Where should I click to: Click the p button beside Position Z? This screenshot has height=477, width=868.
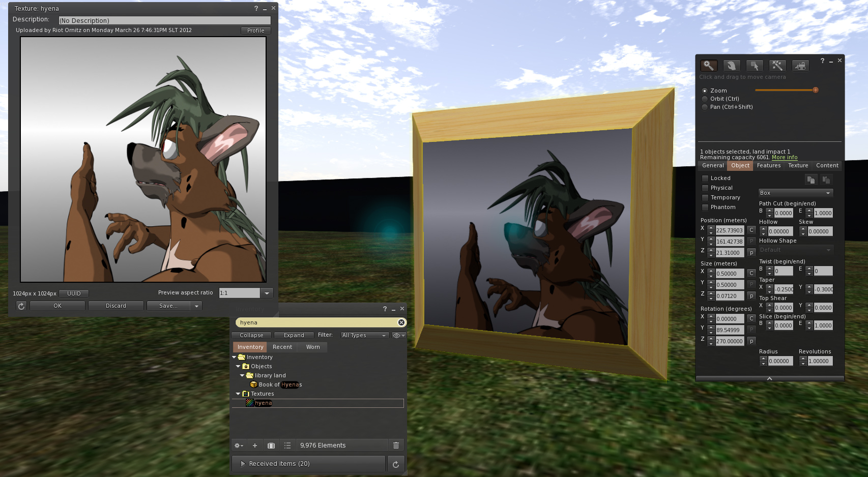(751, 253)
